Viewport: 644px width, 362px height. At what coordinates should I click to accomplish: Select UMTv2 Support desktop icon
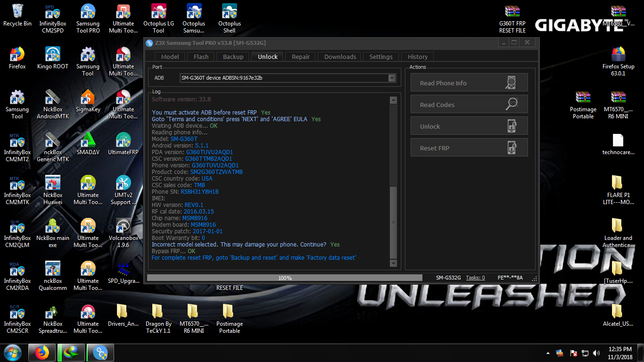pyautogui.click(x=123, y=190)
